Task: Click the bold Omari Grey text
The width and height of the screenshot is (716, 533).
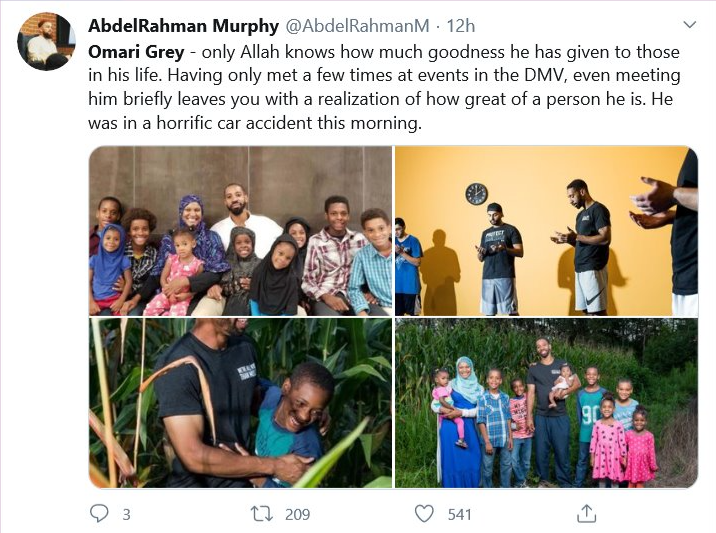Action: pyautogui.click(x=136, y=52)
